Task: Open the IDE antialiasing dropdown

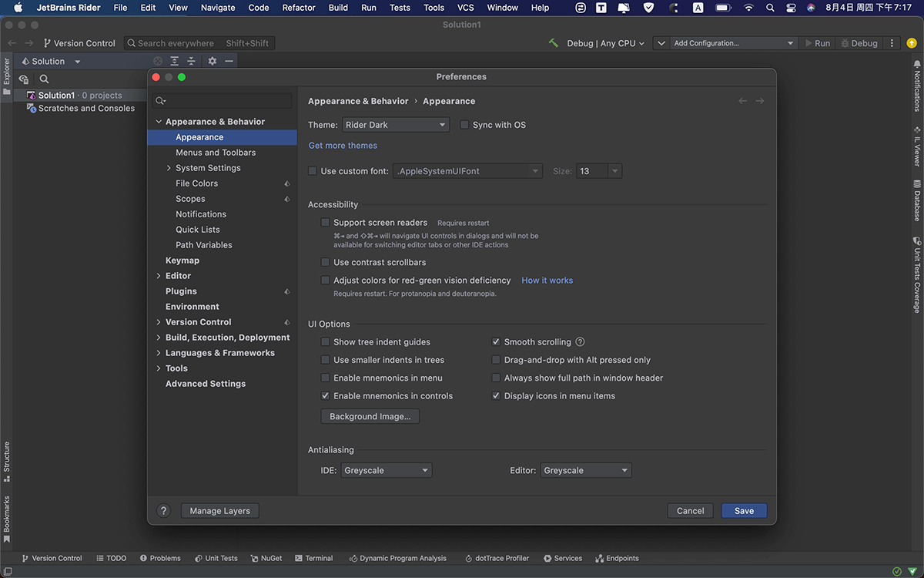Action: (x=387, y=469)
